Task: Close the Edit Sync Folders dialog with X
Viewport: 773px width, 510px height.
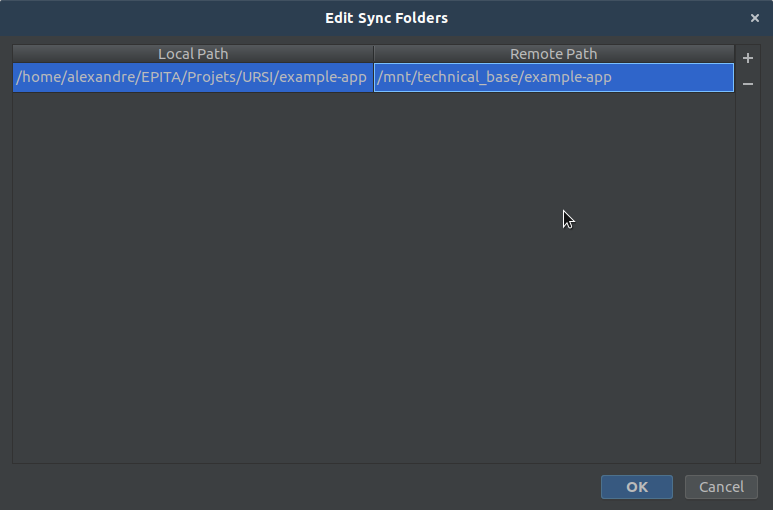Action: click(754, 18)
